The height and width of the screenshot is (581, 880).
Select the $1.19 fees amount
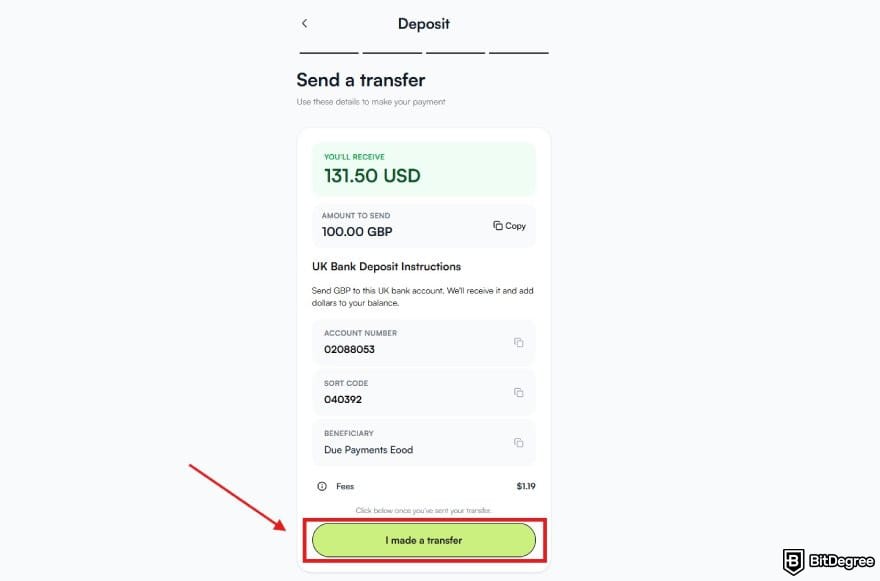(524, 486)
